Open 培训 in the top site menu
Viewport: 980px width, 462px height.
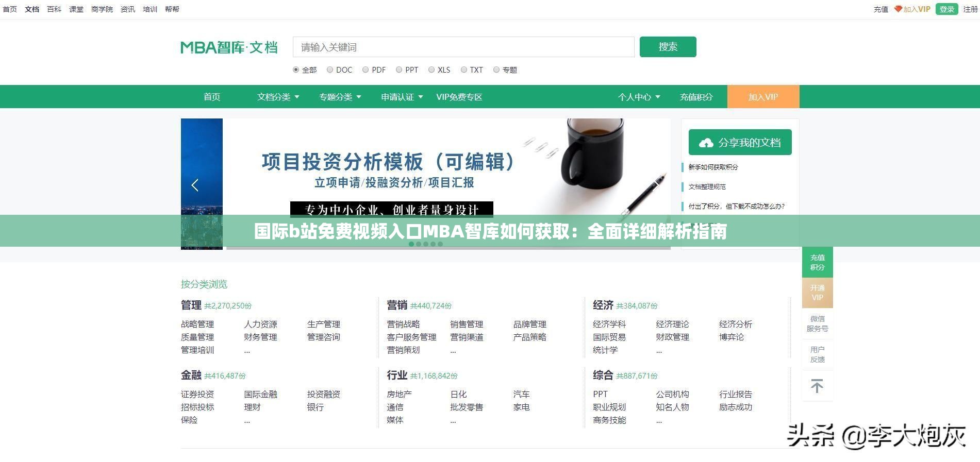tap(150, 9)
